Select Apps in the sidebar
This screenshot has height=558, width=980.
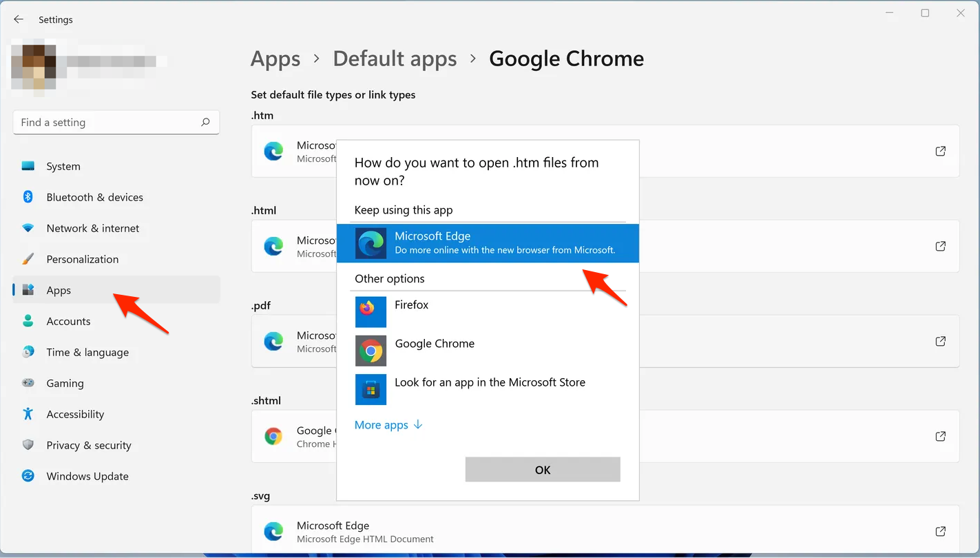click(x=116, y=290)
